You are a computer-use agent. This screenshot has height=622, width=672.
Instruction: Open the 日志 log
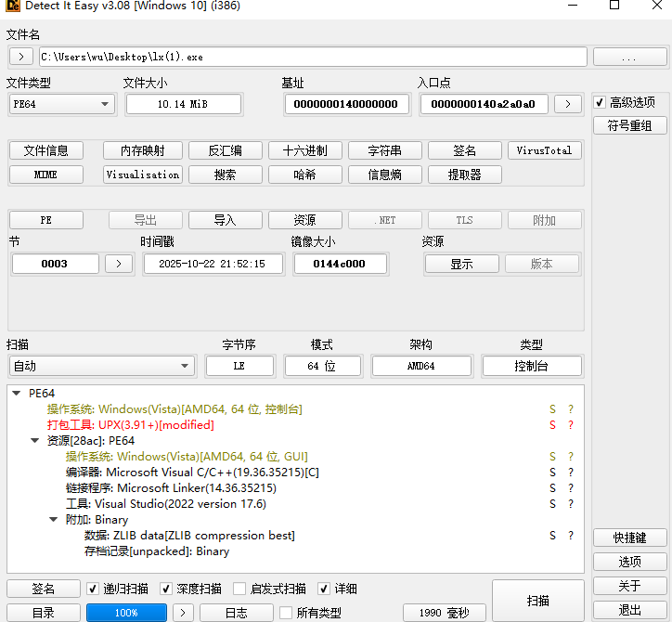point(236,613)
